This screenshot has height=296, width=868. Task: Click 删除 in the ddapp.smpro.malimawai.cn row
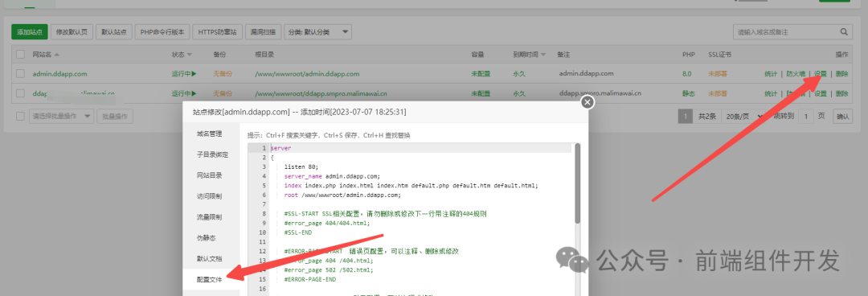coord(842,93)
